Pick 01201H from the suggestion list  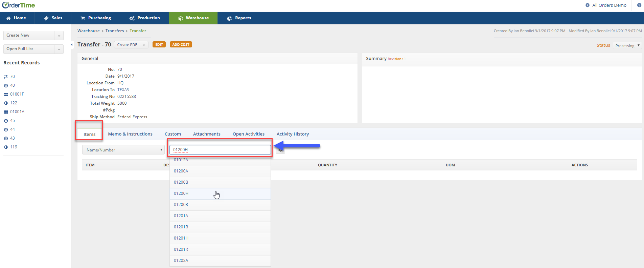[220, 239]
